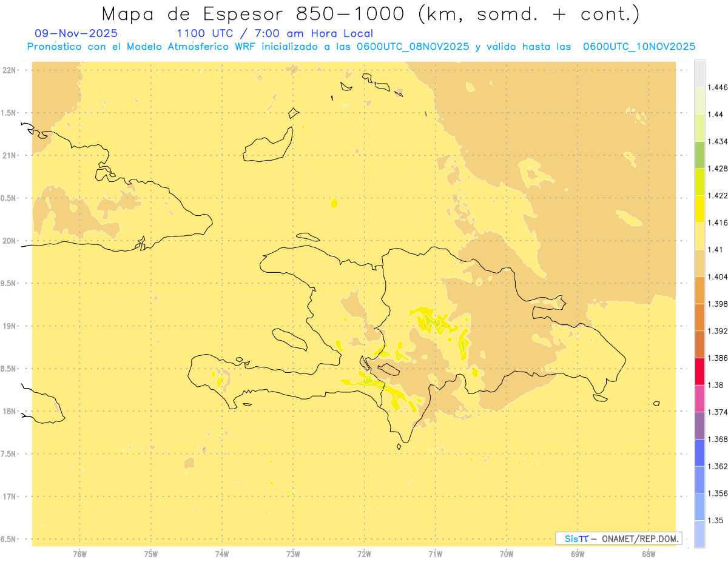Click the legend value '1.41'
728x562 pixels.
(x=716, y=250)
